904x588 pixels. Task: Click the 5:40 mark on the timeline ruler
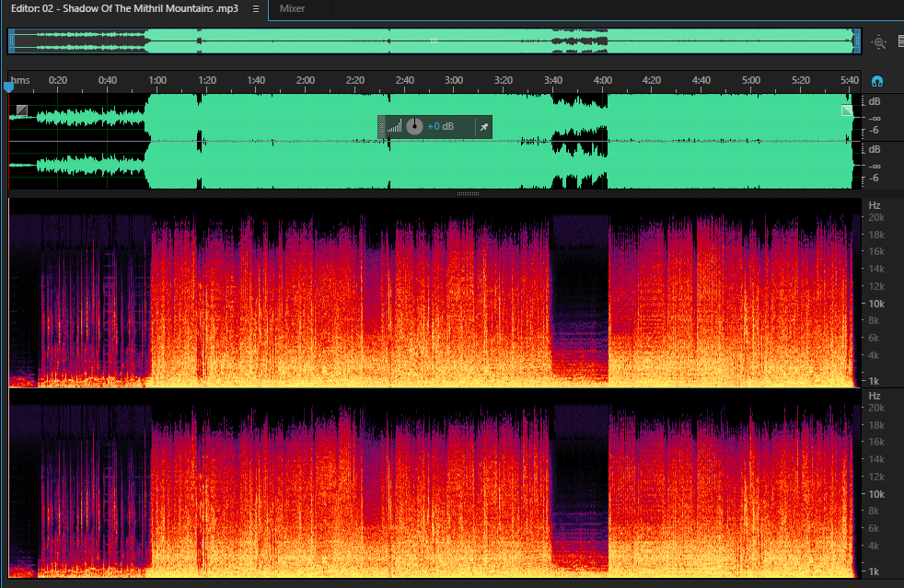point(850,80)
